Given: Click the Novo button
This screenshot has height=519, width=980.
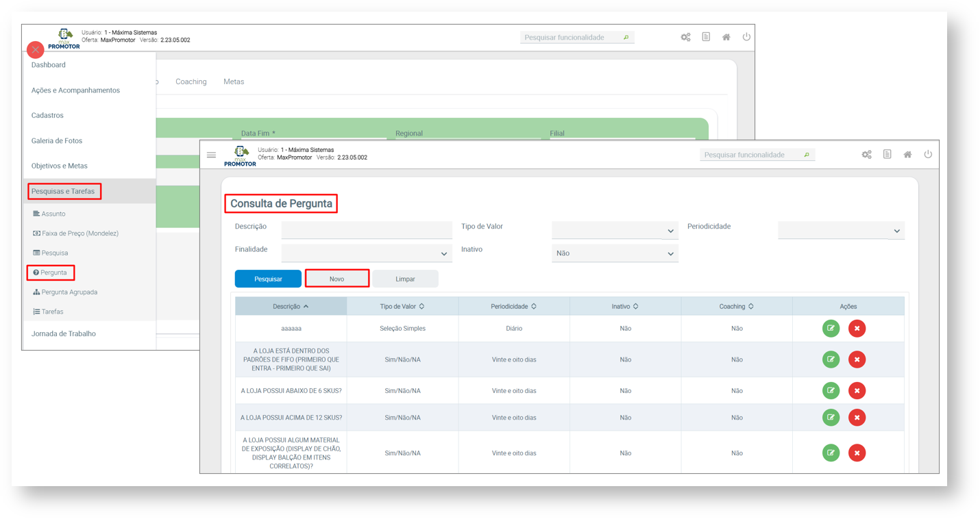Looking at the screenshot, I should click(x=336, y=279).
